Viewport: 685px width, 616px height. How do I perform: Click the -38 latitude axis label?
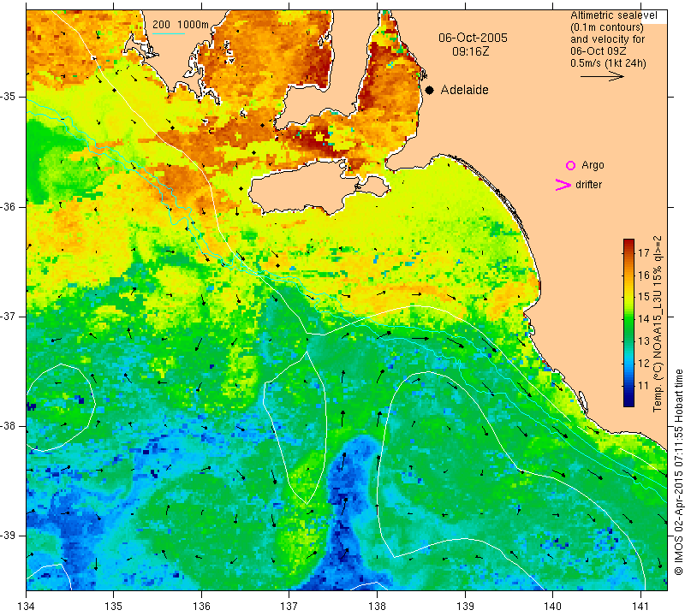[x=9, y=425]
